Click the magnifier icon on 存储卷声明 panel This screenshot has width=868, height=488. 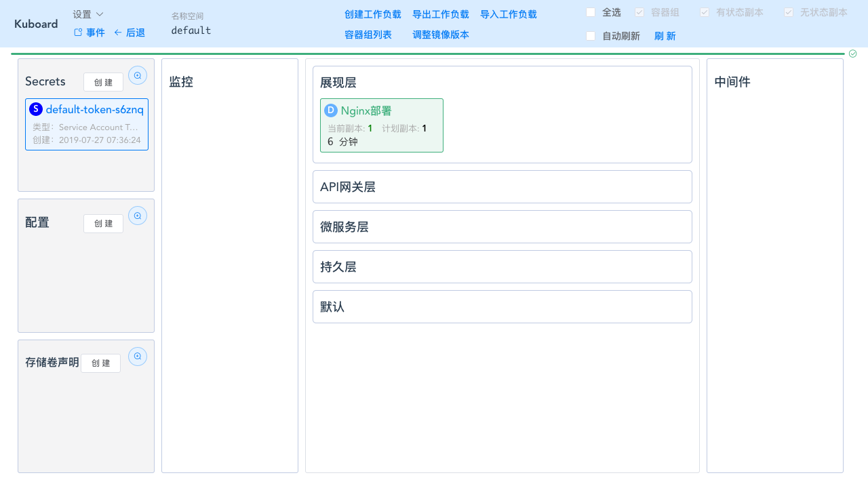(138, 356)
